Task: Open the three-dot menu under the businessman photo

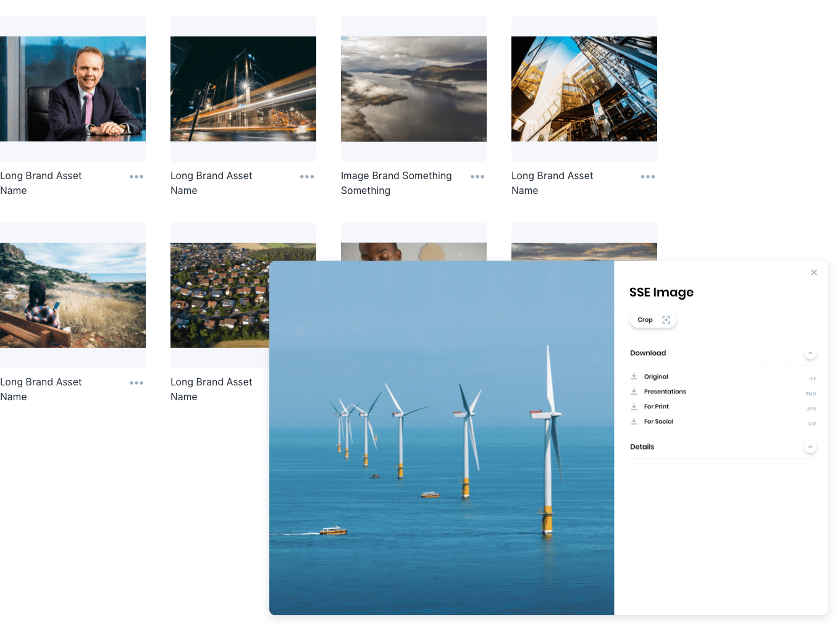Action: coord(136,177)
